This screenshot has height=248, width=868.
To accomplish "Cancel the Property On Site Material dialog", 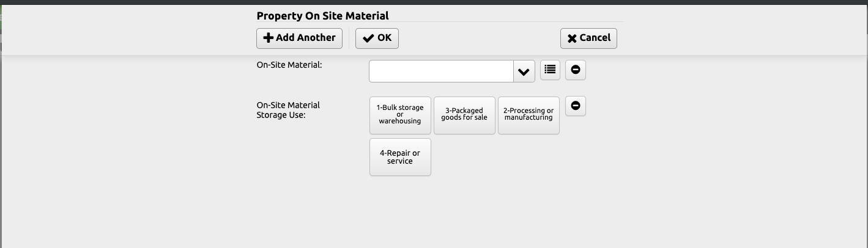I will (x=588, y=38).
